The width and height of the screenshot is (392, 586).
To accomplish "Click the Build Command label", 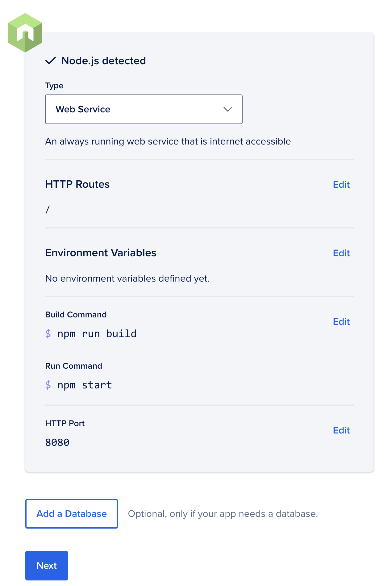I will coord(76,315).
